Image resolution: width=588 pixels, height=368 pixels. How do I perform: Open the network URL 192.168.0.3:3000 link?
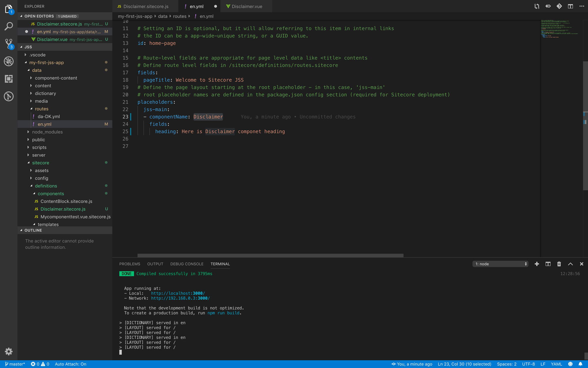180,298
